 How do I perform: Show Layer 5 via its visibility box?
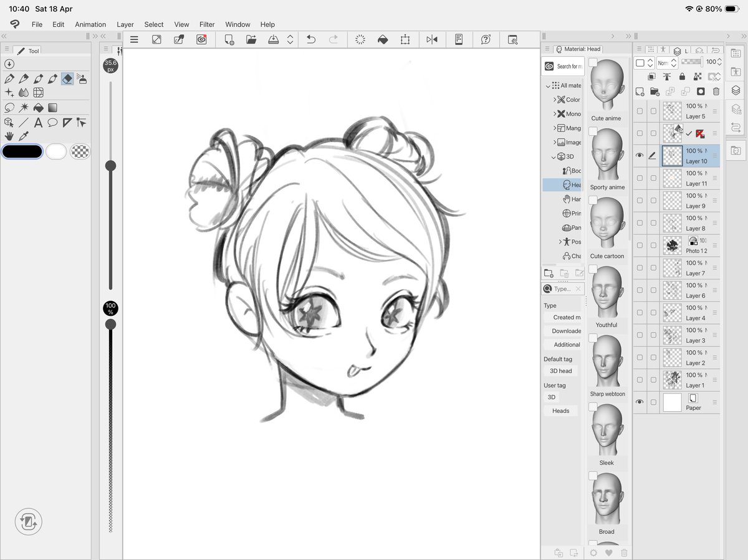point(640,111)
